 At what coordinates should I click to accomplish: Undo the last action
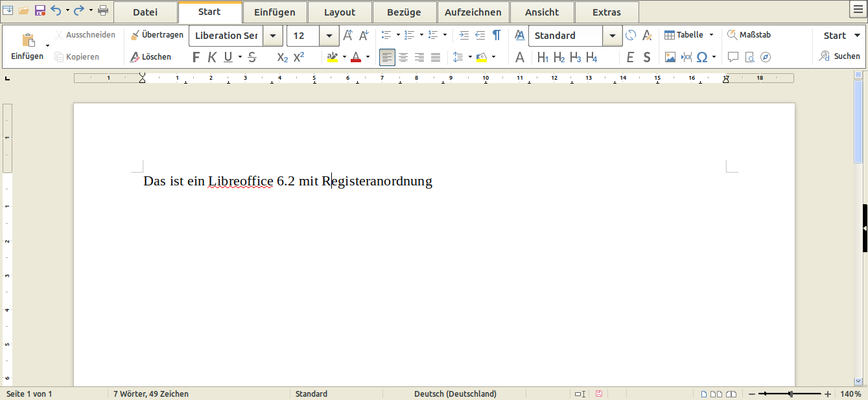coord(56,10)
